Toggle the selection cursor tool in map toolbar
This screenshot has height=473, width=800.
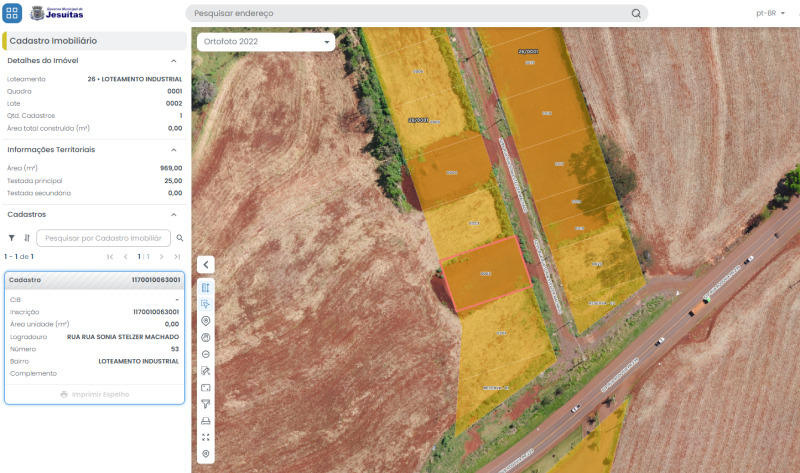tap(206, 304)
